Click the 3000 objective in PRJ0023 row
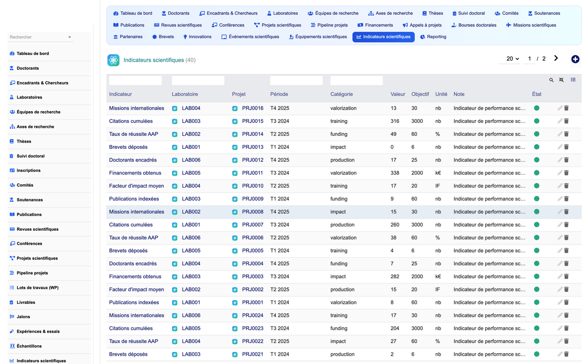Image resolution: width=588 pixels, height=364 pixels. pyautogui.click(x=417, y=328)
